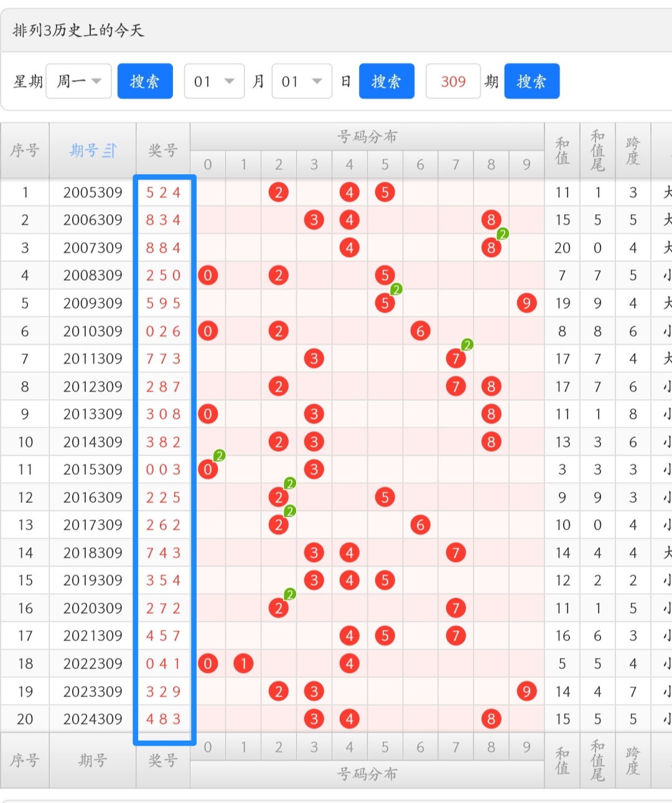The image size is (672, 803).
Task: Open the 星期 dropdown showing 周一
Action: pyautogui.click(x=78, y=81)
